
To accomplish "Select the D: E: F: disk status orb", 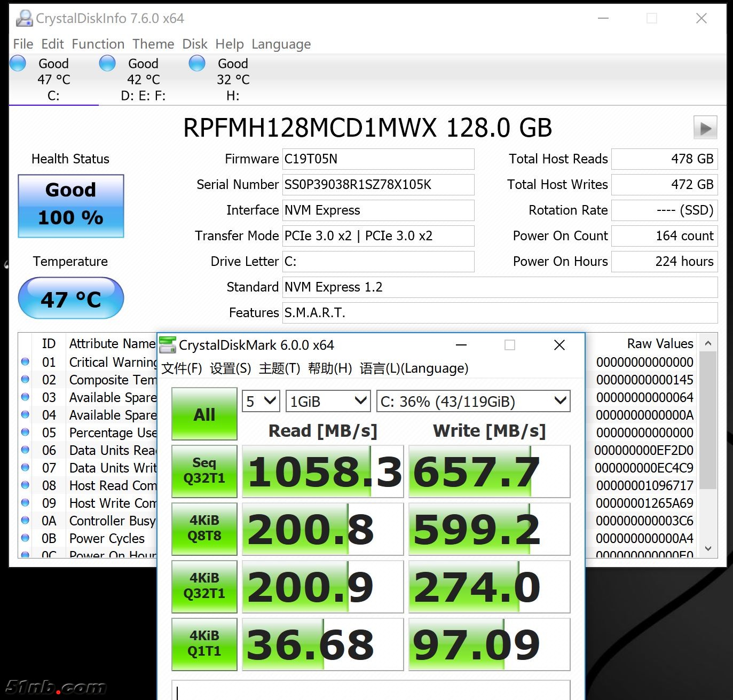I will click(107, 64).
